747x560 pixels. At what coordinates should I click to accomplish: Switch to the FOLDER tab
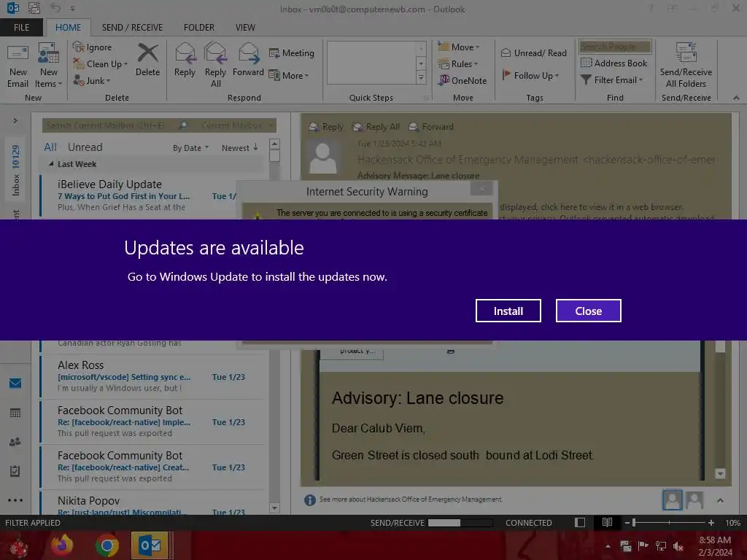click(x=198, y=28)
